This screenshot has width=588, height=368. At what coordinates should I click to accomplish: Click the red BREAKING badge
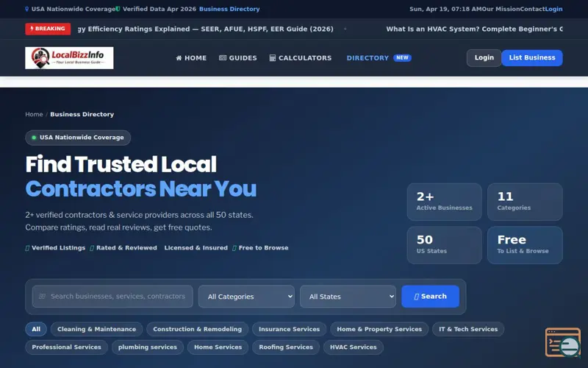(48, 29)
